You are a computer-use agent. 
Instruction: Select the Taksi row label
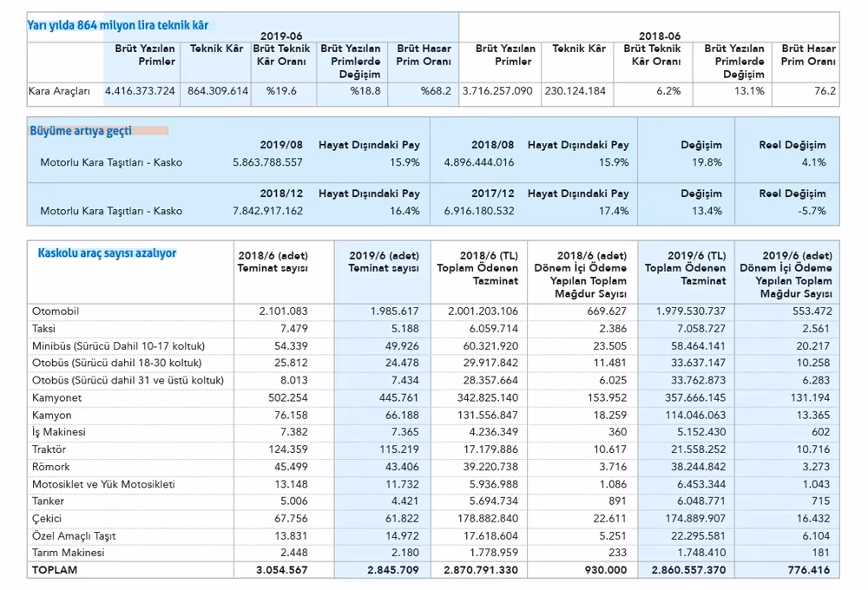click(x=43, y=329)
